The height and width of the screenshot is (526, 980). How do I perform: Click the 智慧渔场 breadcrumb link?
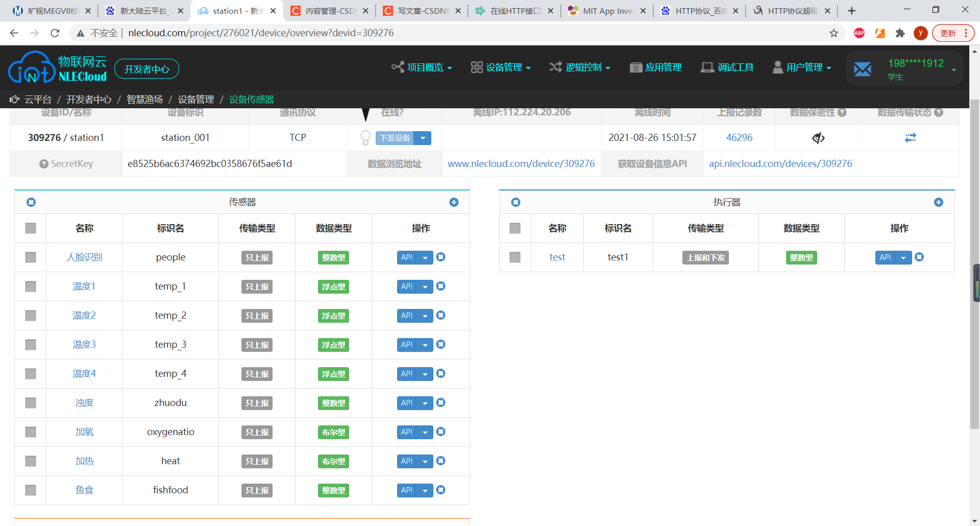coord(144,99)
